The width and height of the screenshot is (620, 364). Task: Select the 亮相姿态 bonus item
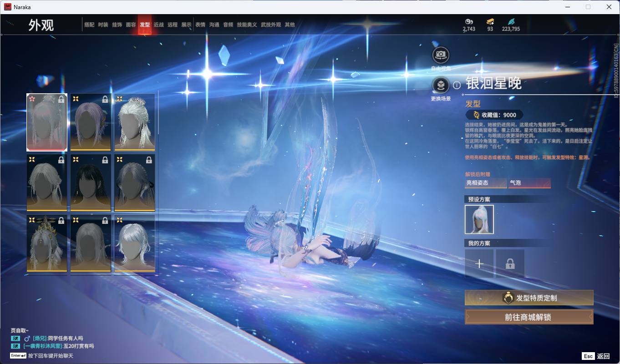tap(485, 183)
